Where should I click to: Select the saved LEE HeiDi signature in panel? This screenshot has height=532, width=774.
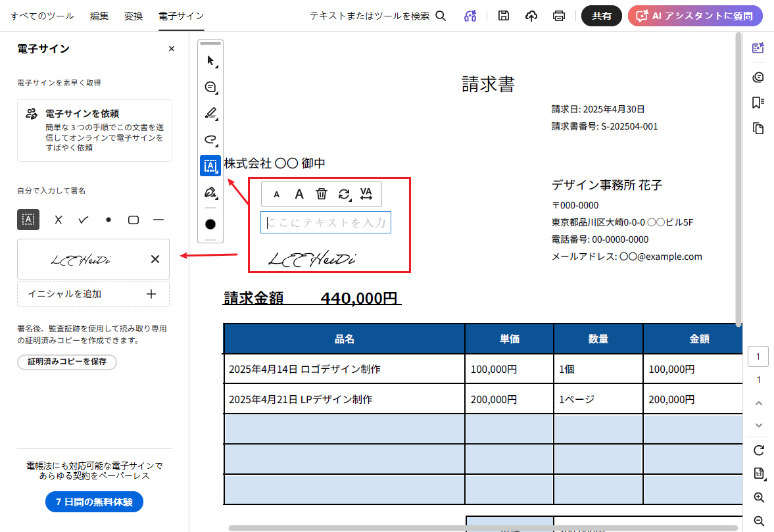point(82,259)
